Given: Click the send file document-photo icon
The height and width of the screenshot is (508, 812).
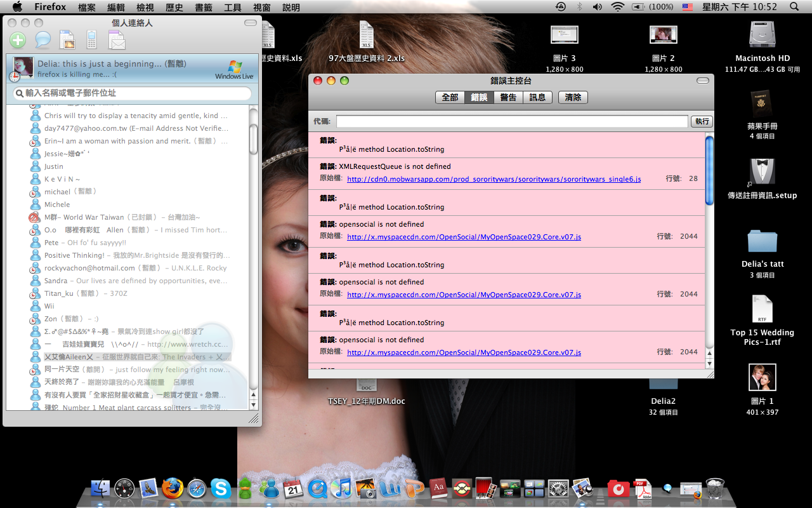Looking at the screenshot, I should pyautogui.click(x=67, y=40).
